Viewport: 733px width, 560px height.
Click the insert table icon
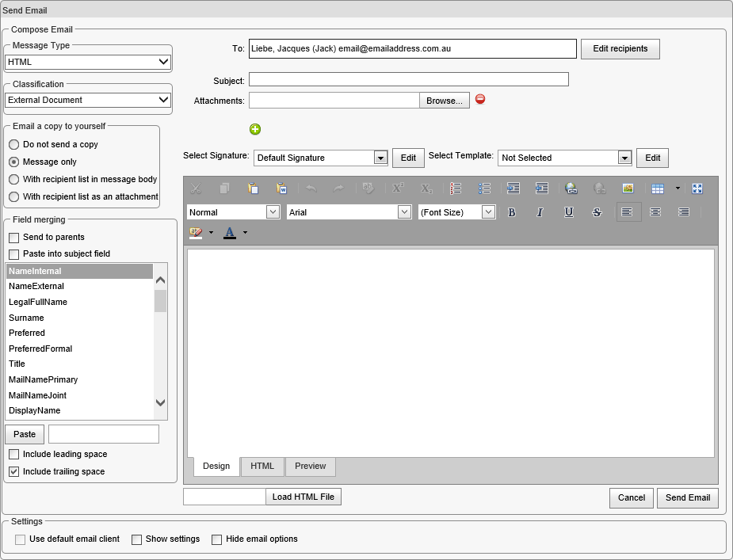(x=658, y=189)
